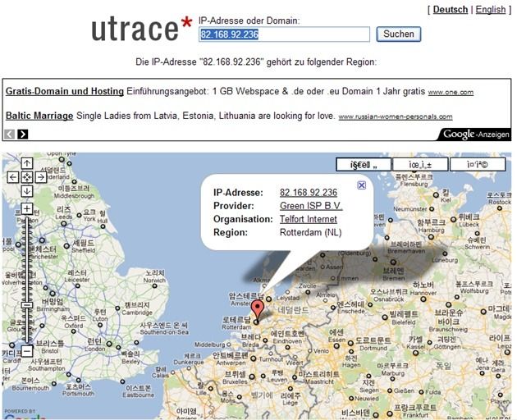Click the red Rotterdam location marker
This screenshot has width=517, height=420.
coord(258,311)
